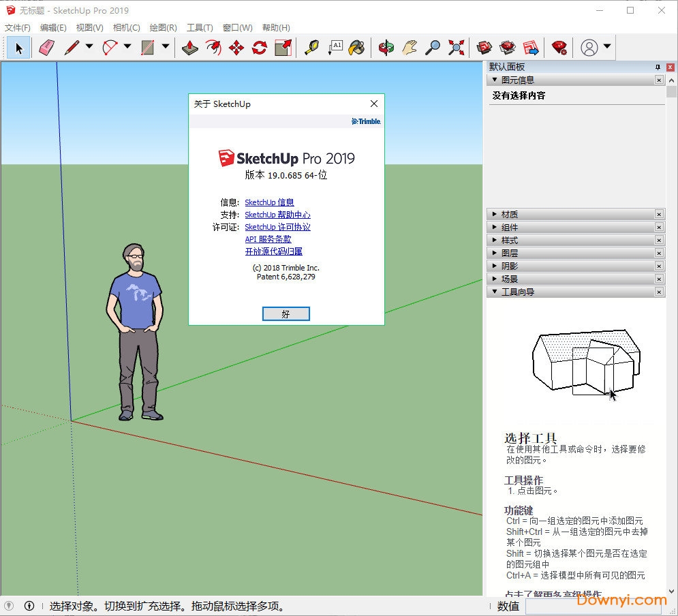The height and width of the screenshot is (616, 678).
Task: Close the 阴影 panel section
Action: click(659, 266)
